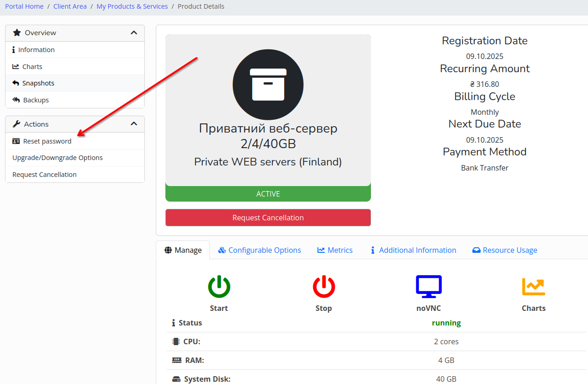Screen dimensions: 588x384
Task: Open Charts via the orange chart icon
Action: (x=533, y=287)
